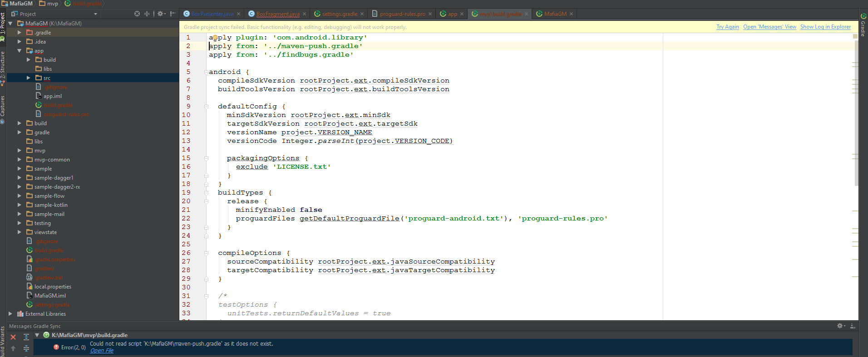
Task: Open Messages panel gear settings
Action: (x=841, y=326)
